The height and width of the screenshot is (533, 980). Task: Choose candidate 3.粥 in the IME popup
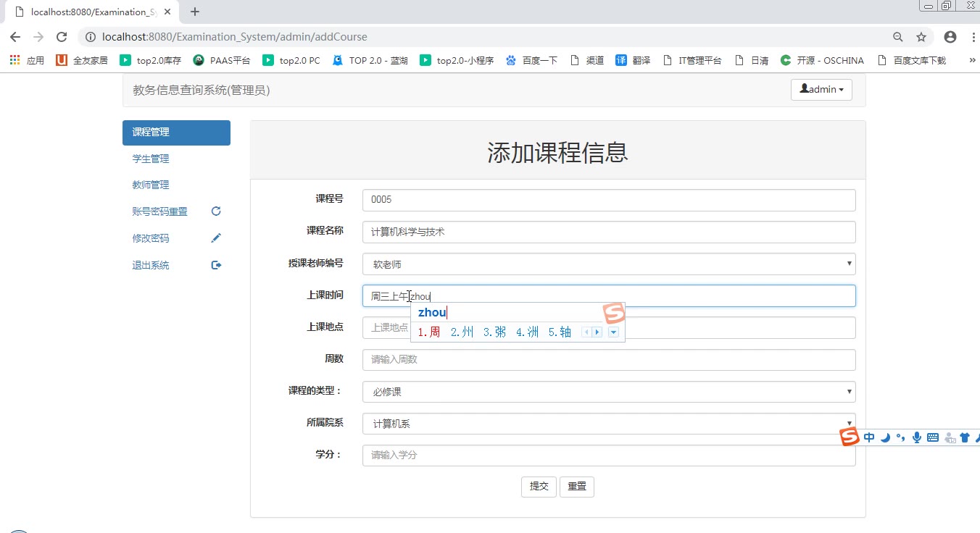click(494, 332)
